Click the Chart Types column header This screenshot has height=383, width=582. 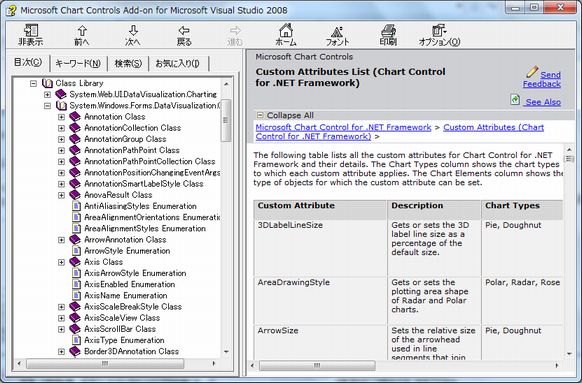coord(523,210)
